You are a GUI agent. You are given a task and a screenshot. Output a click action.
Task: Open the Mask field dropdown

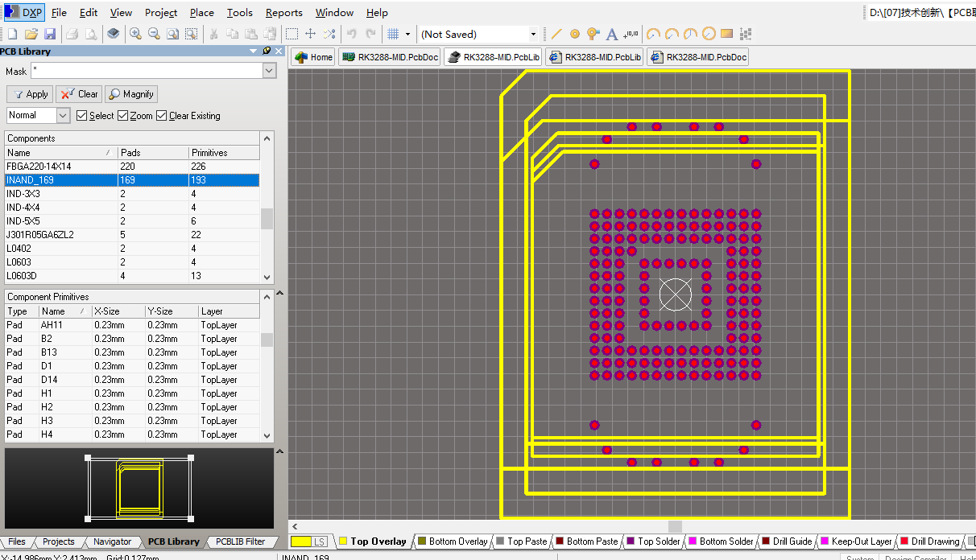269,71
